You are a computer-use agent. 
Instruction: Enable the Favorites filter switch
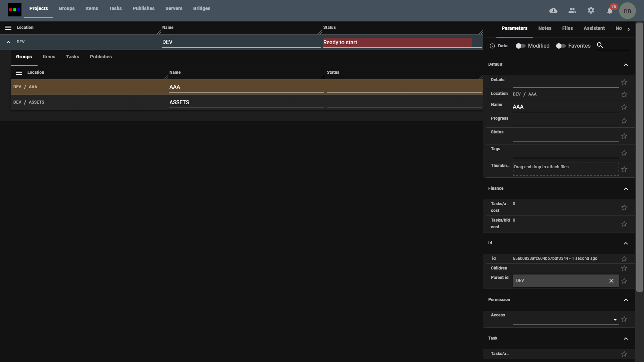560,46
